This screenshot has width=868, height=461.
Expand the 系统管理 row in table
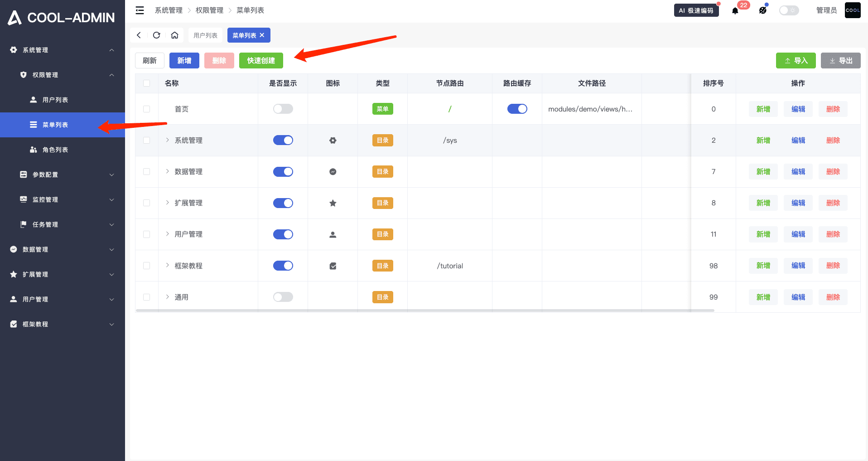167,140
